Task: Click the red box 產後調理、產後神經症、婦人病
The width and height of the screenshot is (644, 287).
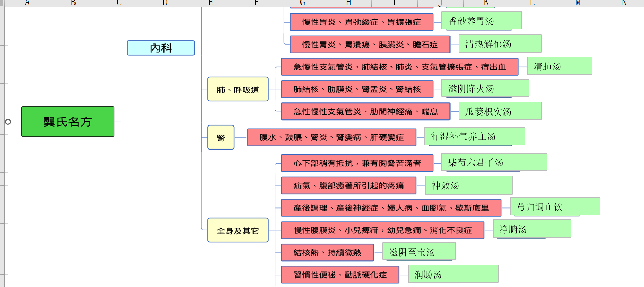Action: (x=391, y=208)
